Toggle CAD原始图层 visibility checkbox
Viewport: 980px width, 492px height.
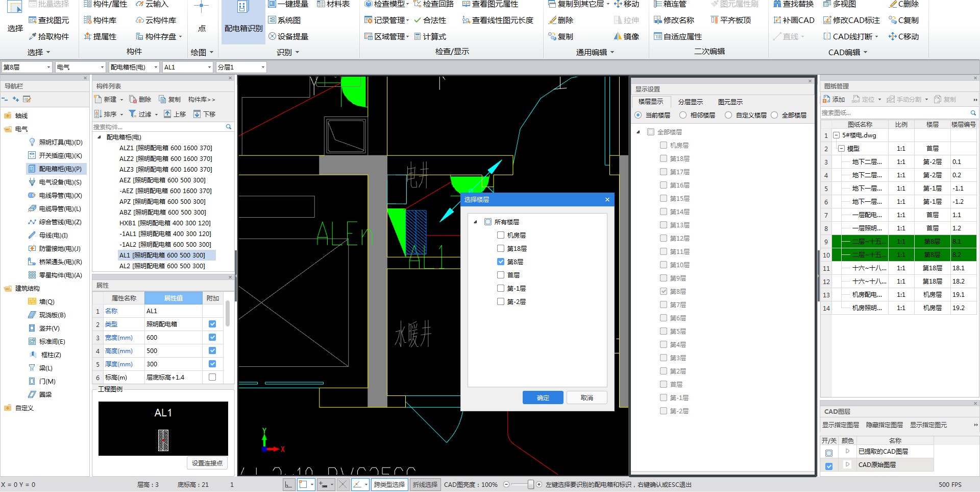[829, 466]
